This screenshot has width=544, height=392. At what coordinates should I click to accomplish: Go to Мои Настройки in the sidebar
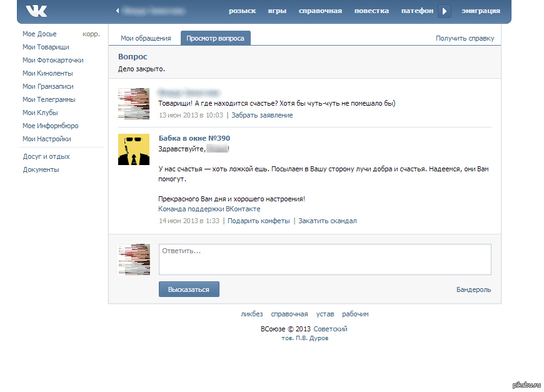47,139
